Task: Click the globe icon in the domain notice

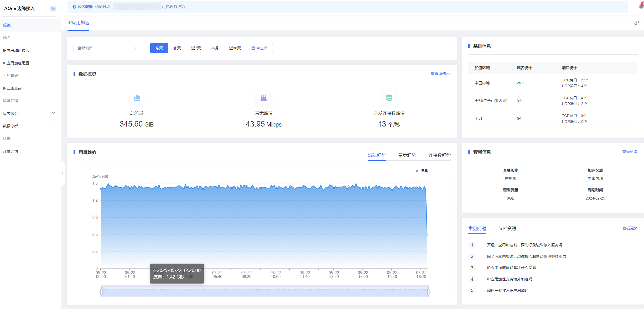Action: point(74,7)
